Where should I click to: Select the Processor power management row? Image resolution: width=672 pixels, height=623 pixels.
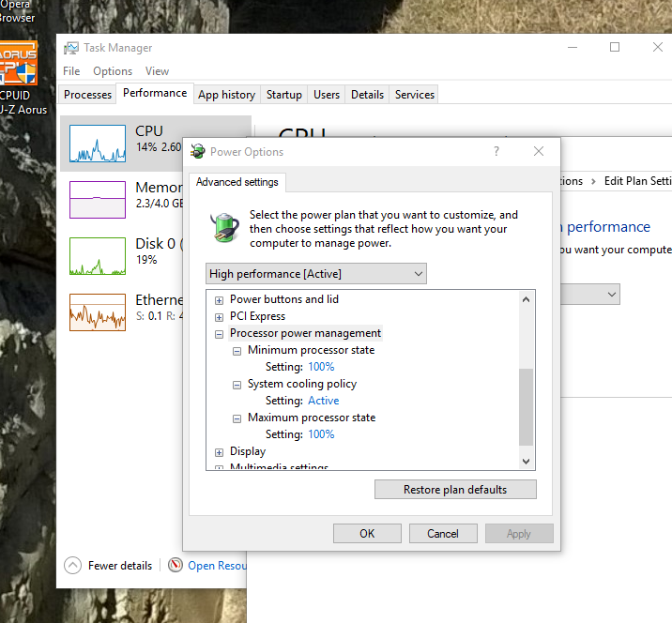pos(305,333)
